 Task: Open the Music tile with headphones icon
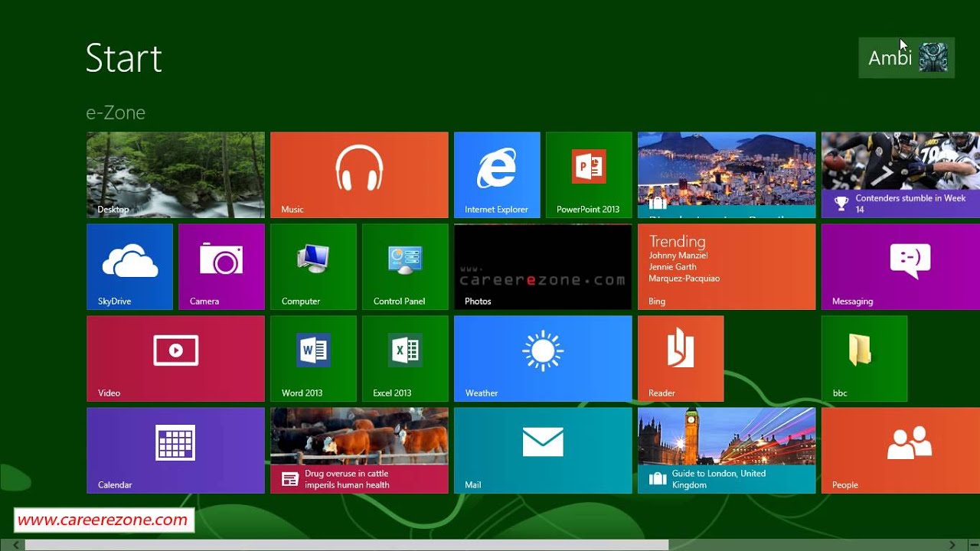coord(359,175)
